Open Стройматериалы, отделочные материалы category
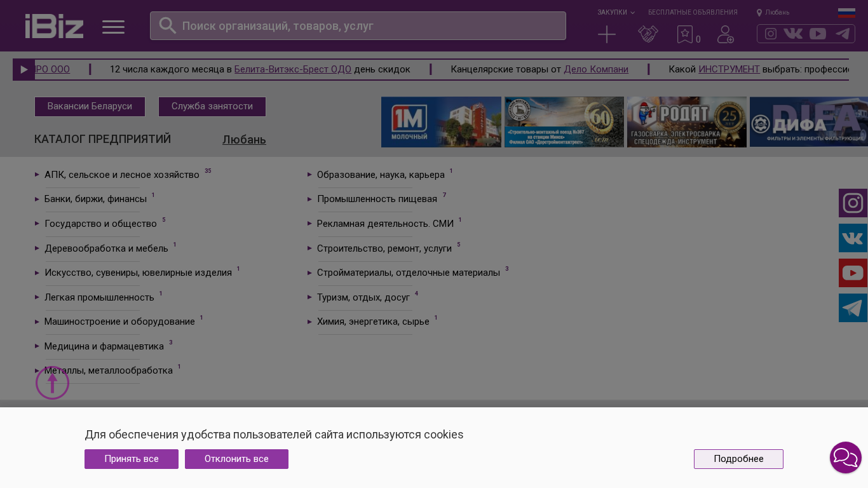The image size is (868, 488). click(409, 273)
